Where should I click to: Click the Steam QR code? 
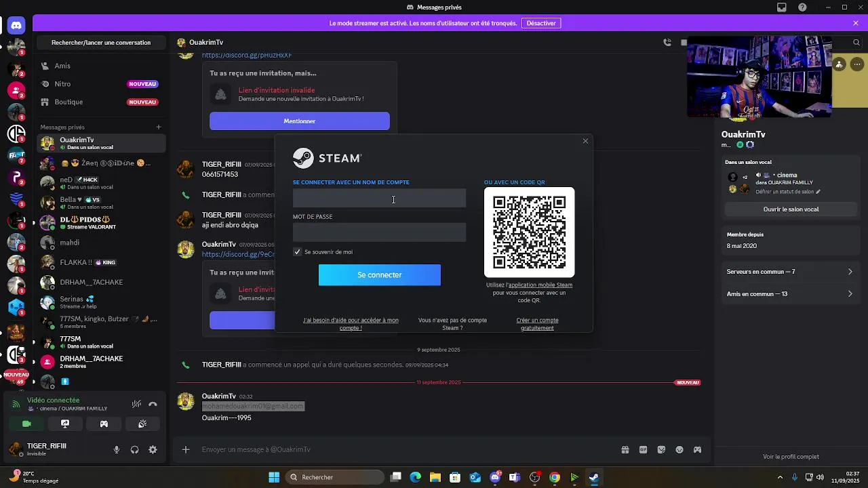529,232
